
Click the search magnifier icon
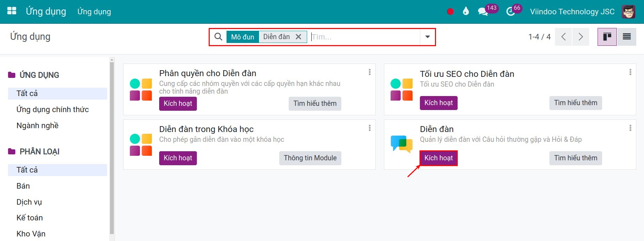(218, 37)
